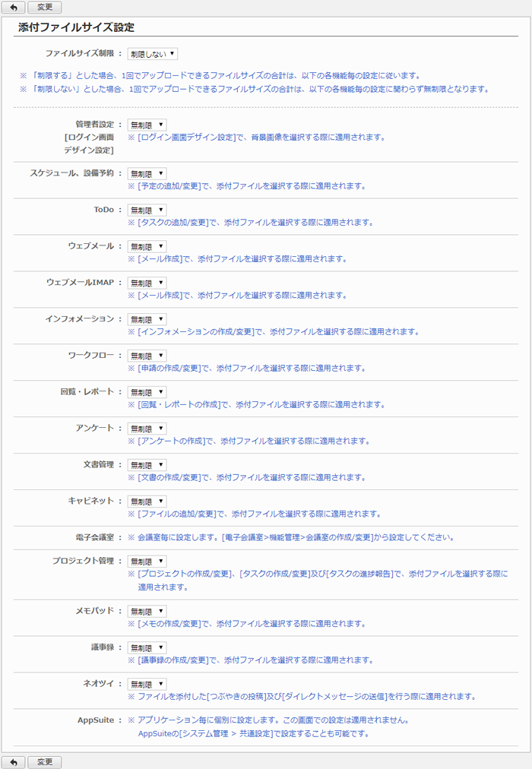Click the top back arrow icon
This screenshot has width=532, height=769.
point(14,8)
